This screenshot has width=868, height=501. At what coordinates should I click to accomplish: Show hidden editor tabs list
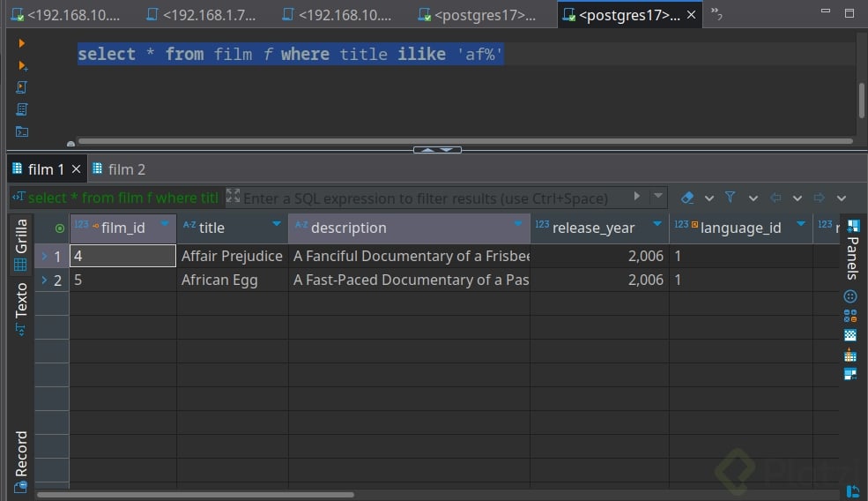tap(716, 13)
